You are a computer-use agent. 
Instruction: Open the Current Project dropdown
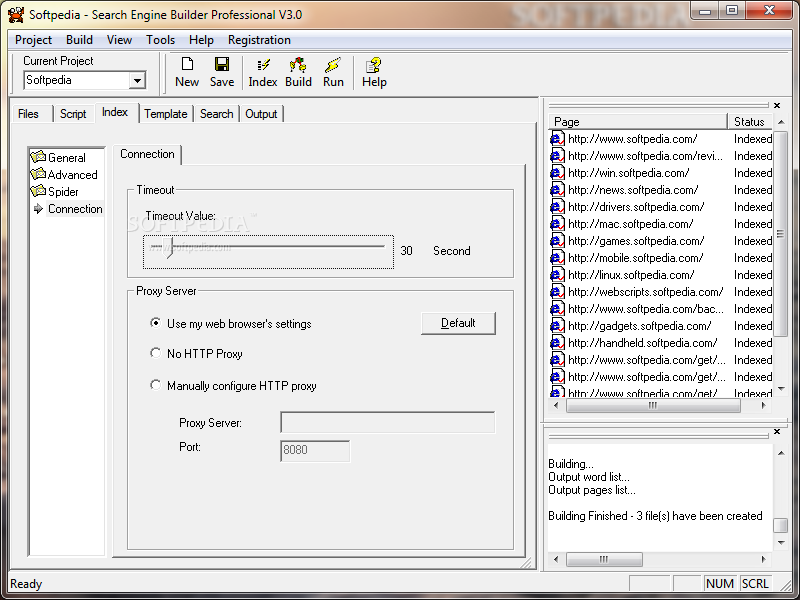(137, 81)
